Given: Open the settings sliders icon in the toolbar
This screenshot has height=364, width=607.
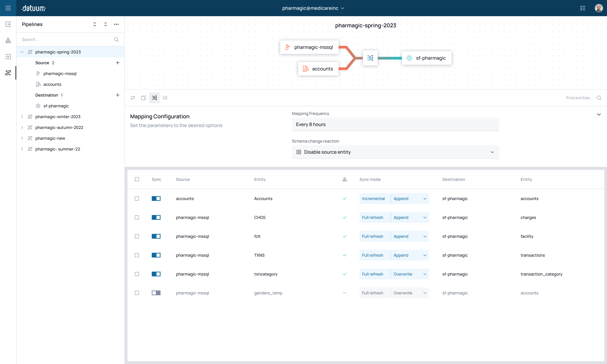Looking at the screenshot, I should point(165,98).
